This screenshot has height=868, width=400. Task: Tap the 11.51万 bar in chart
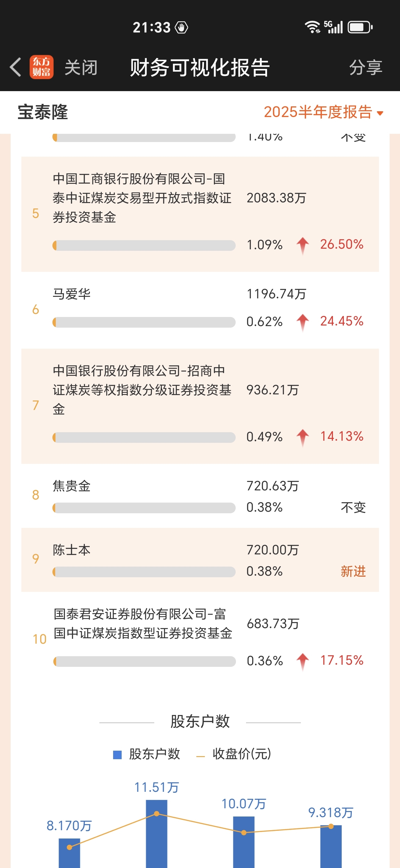point(156,834)
